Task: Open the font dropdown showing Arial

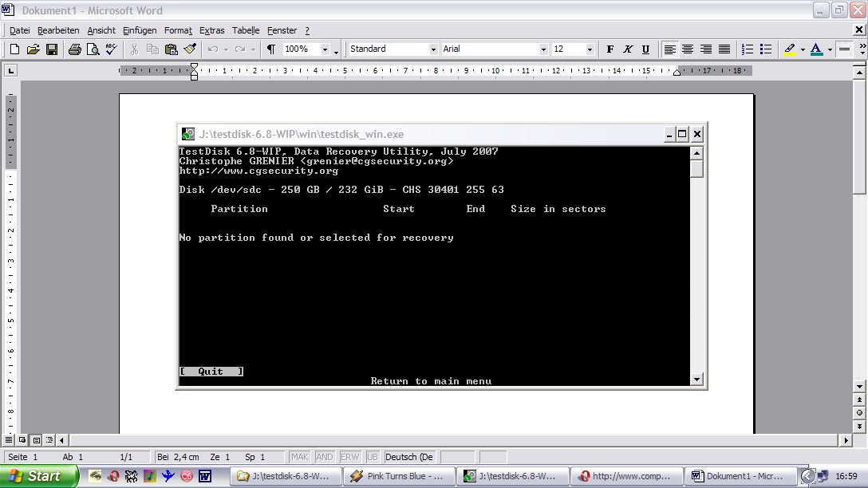Action: [x=543, y=49]
